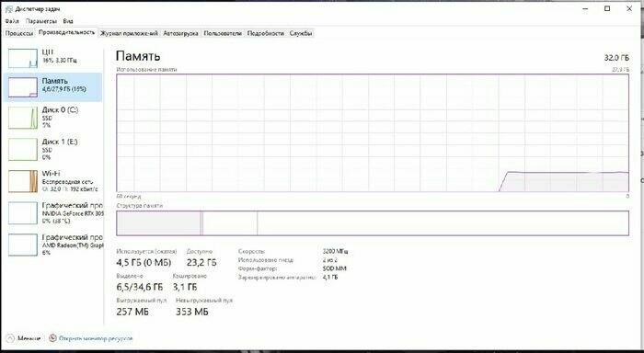
Task: Open the Открыть монитор ресурсов link
Action: click(x=96, y=338)
